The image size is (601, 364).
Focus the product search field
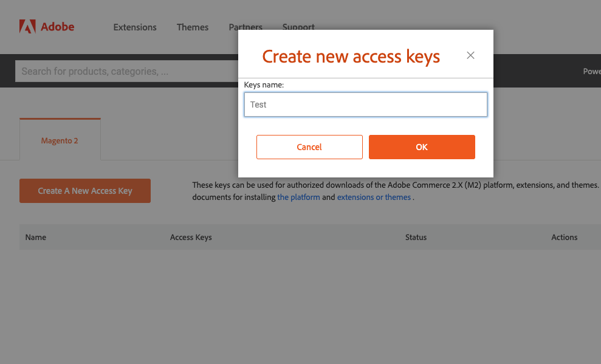coord(126,71)
